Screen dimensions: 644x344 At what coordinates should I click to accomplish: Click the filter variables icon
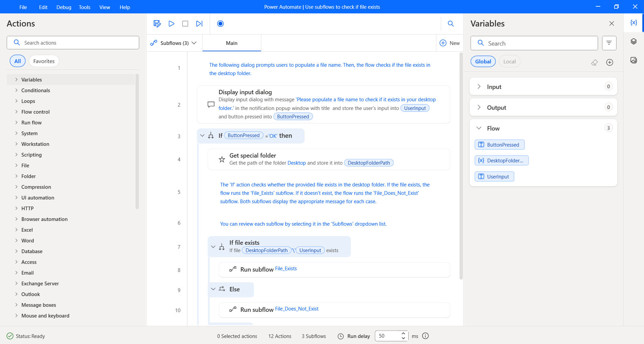point(609,43)
